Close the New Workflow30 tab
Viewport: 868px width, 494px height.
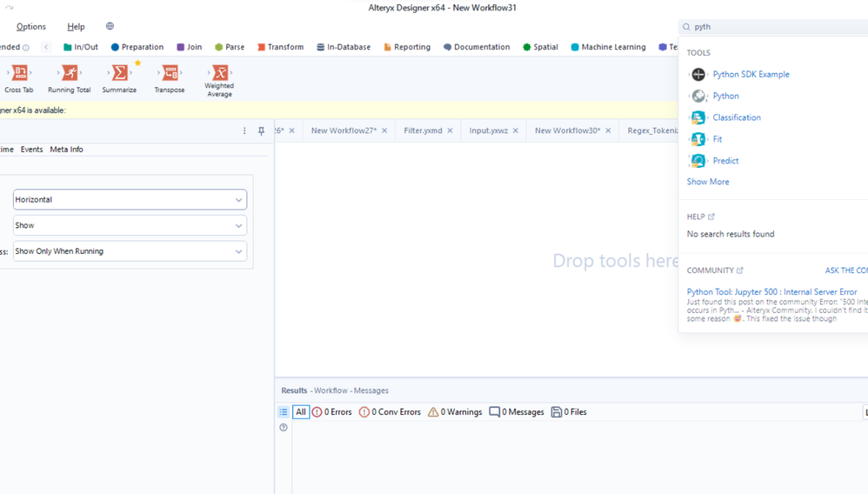(x=608, y=130)
